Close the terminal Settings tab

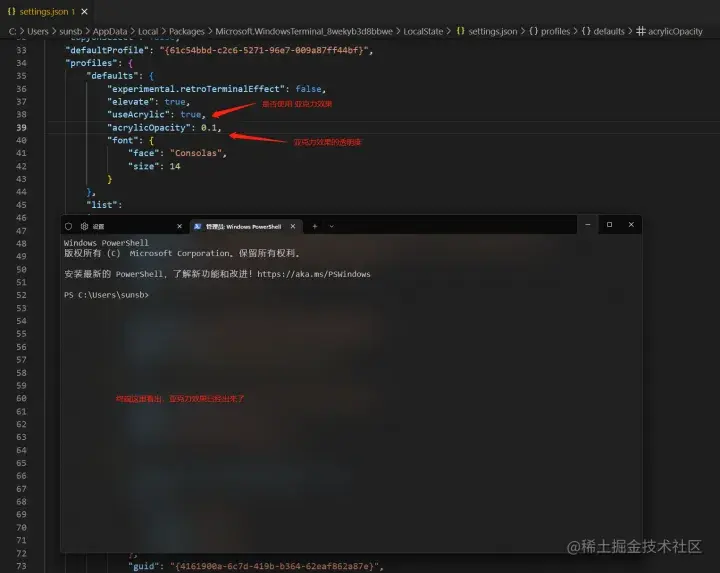coord(180,226)
